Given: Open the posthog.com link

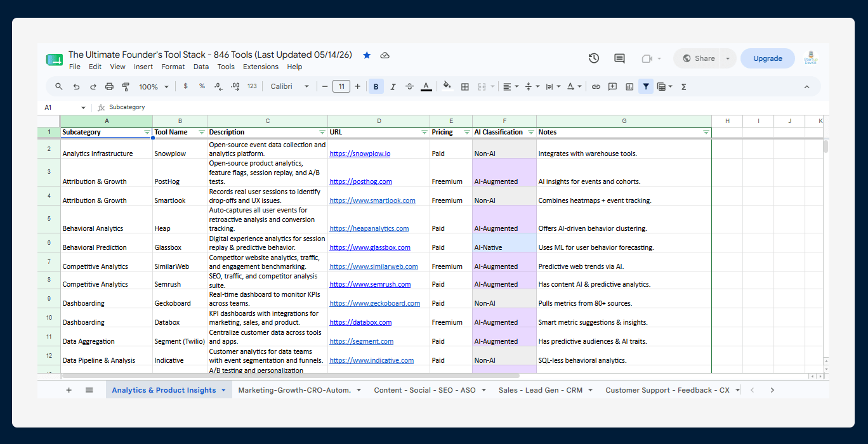Looking at the screenshot, I should pos(360,181).
